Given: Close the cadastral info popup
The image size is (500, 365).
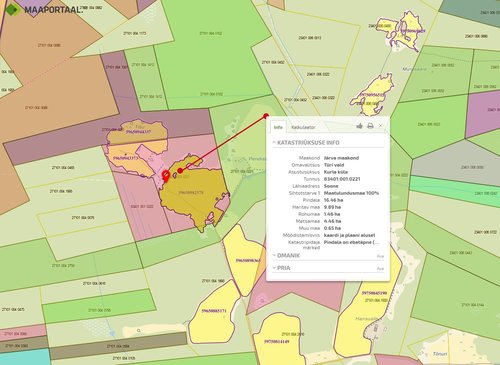Looking at the screenshot, I should (381, 126).
